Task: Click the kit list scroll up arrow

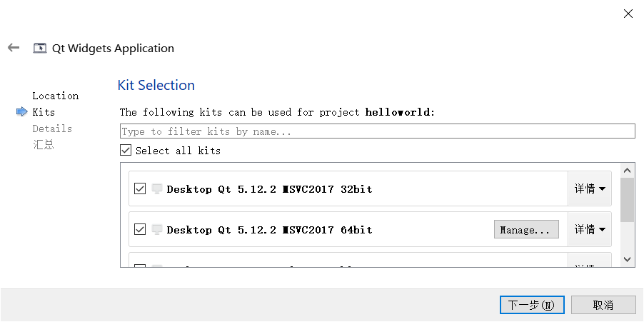Action: pos(627,170)
